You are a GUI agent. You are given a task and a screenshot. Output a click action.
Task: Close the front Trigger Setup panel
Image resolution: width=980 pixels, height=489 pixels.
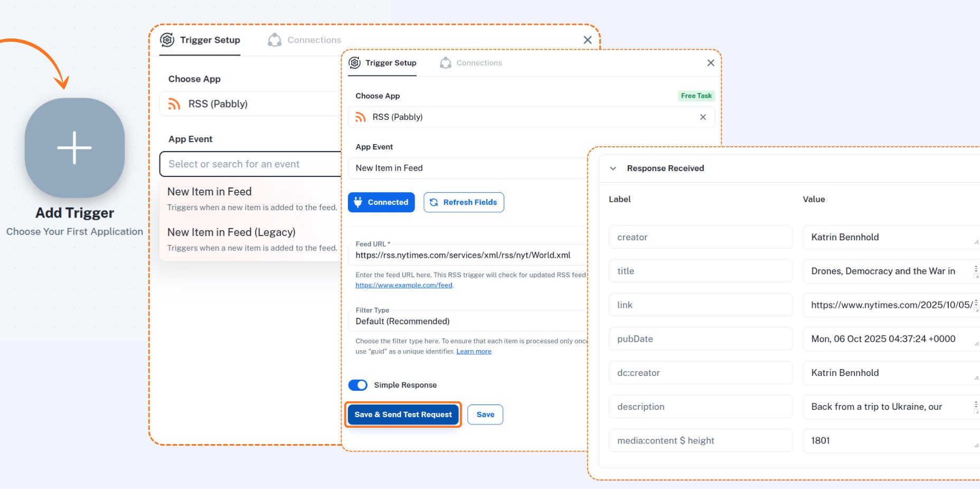pos(711,63)
